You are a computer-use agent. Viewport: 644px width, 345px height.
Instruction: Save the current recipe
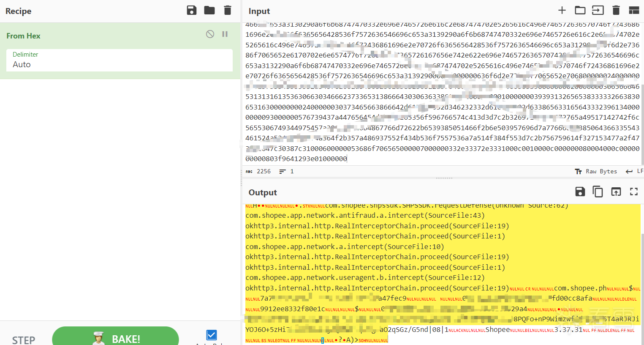[192, 11]
